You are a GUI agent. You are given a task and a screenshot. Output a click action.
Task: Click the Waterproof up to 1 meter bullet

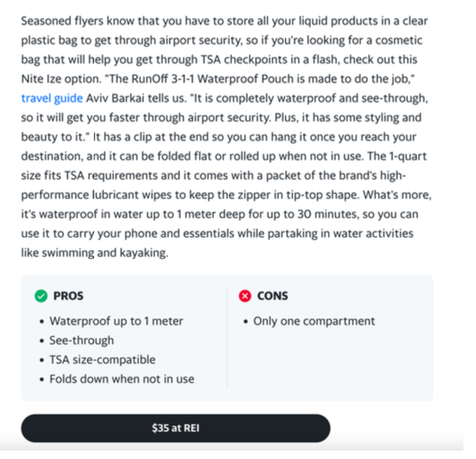coord(116,321)
